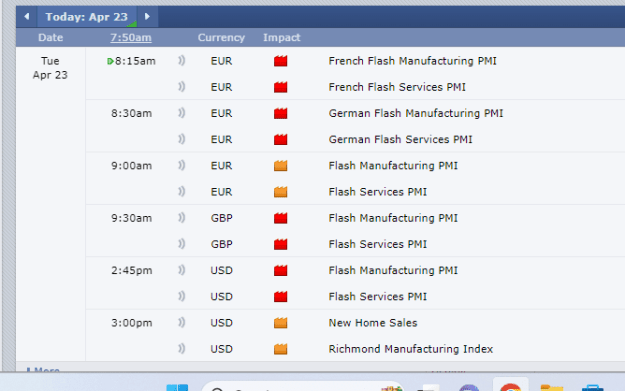Go to next day arrow
The image size is (625, 391).
click(x=147, y=17)
